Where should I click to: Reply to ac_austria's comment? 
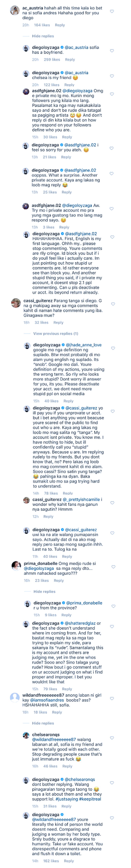click(60, 25)
